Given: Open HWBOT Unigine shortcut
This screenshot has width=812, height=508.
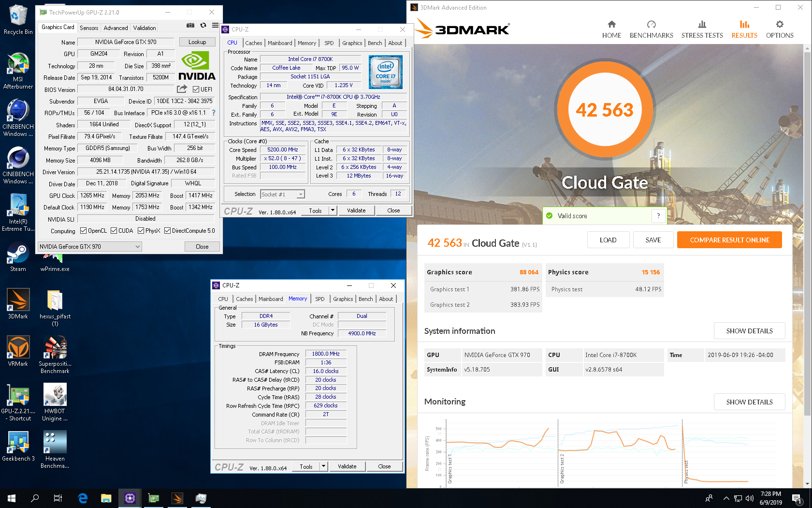Looking at the screenshot, I should click(55, 402).
